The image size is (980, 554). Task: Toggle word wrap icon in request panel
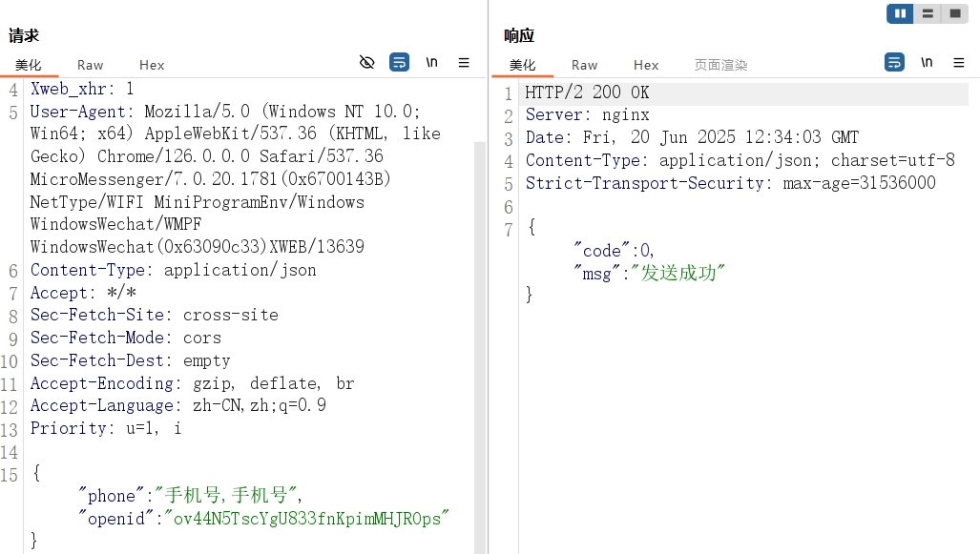point(400,63)
